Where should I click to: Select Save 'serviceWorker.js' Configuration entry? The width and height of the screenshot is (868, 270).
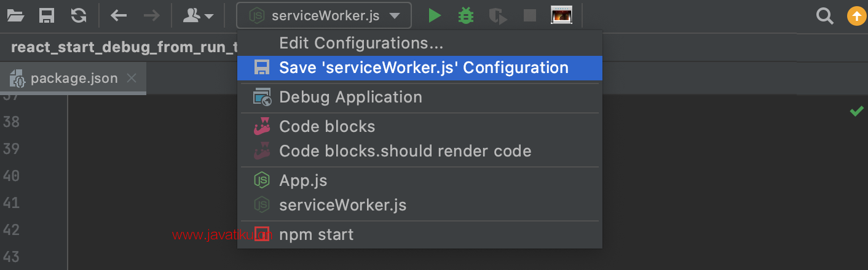click(x=419, y=67)
